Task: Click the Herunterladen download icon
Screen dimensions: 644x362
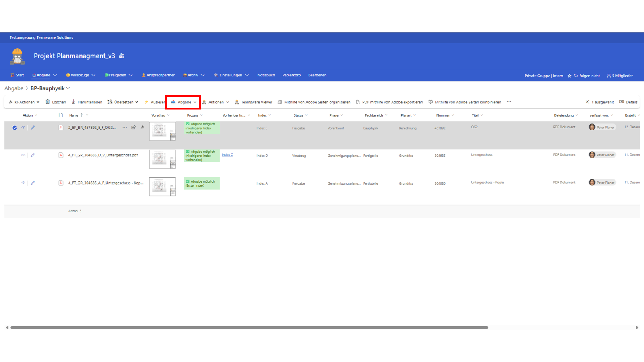Action: 74,102
